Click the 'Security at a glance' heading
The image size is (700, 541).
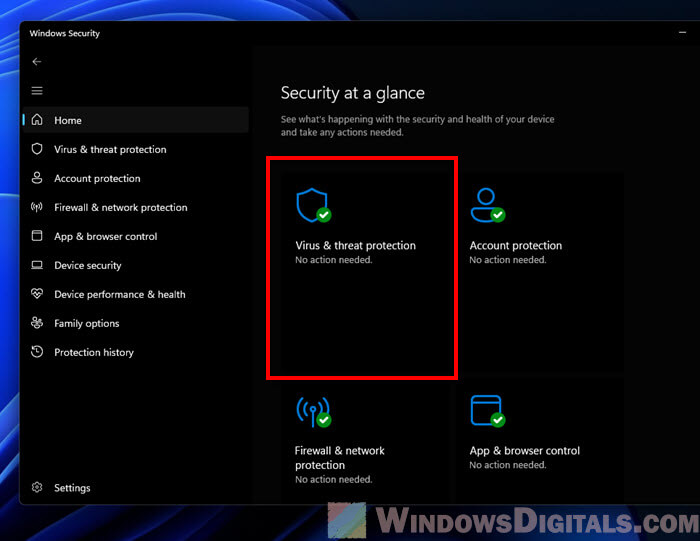pyautogui.click(x=353, y=93)
